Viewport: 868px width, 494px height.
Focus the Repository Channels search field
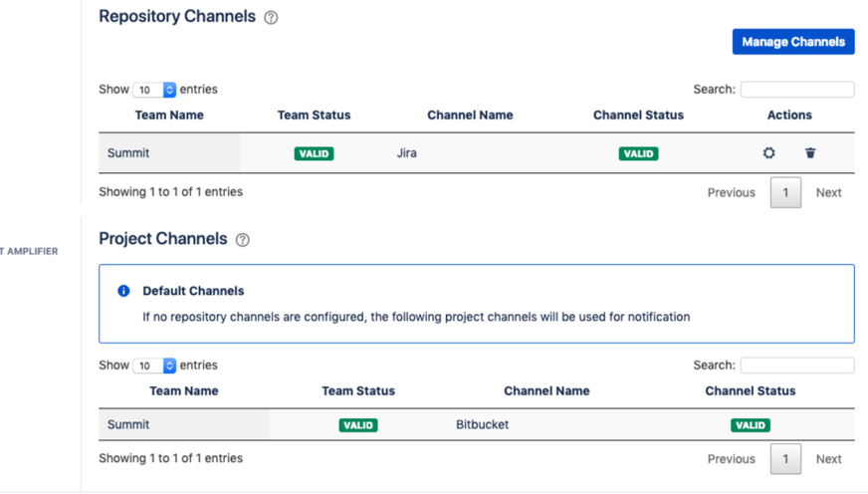pos(796,90)
